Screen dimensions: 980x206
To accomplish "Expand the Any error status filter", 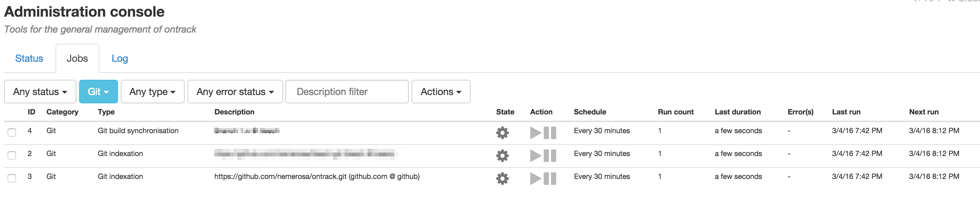I will click(235, 92).
